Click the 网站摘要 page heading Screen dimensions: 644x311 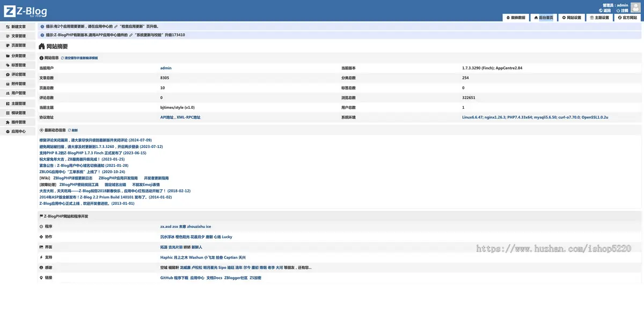pos(54,47)
